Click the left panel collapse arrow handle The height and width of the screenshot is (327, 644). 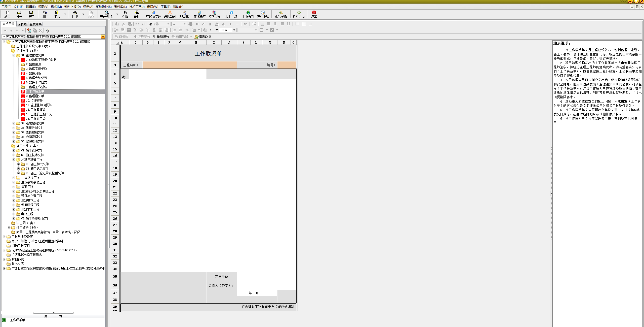(x=109, y=184)
